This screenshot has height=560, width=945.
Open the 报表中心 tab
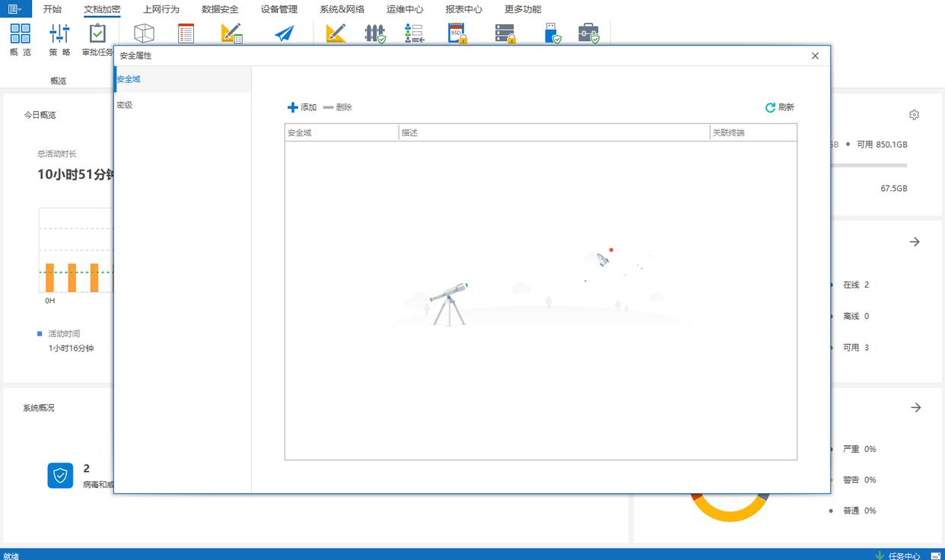pos(464,9)
